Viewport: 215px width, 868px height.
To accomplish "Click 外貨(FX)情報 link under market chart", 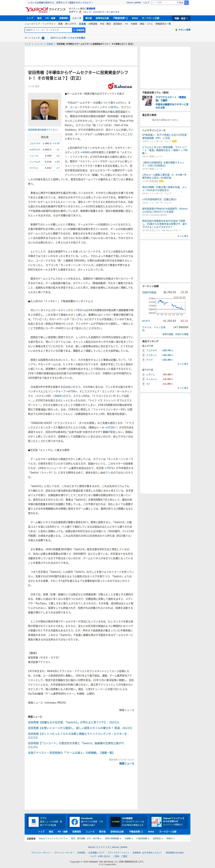I will tap(182, 334).
